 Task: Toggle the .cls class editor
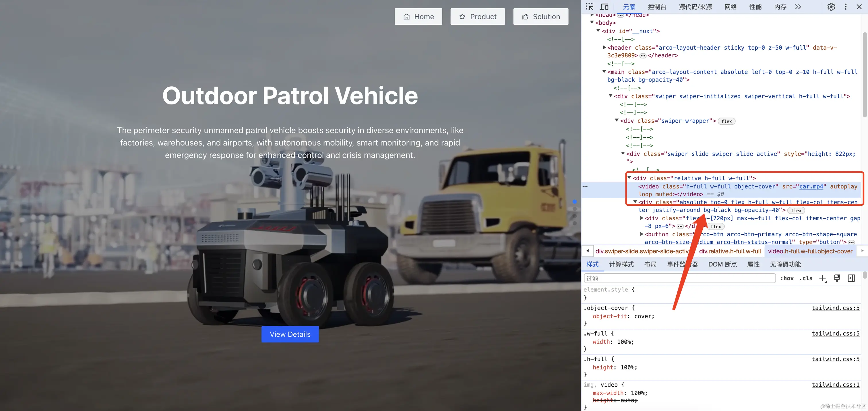pos(806,278)
